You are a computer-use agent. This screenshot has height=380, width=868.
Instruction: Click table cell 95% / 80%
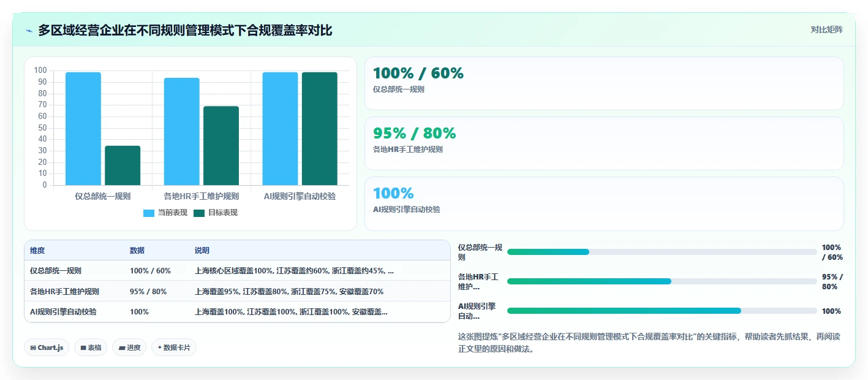tap(156, 291)
